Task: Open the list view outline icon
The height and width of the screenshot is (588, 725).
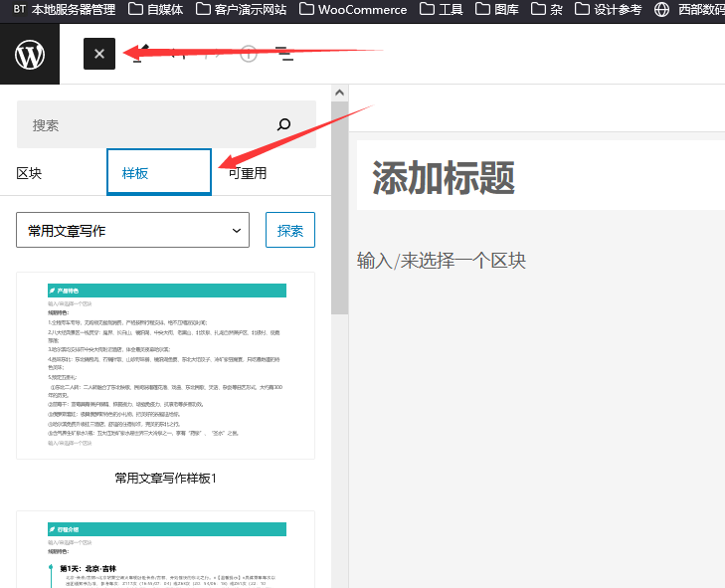Action: click(x=284, y=54)
